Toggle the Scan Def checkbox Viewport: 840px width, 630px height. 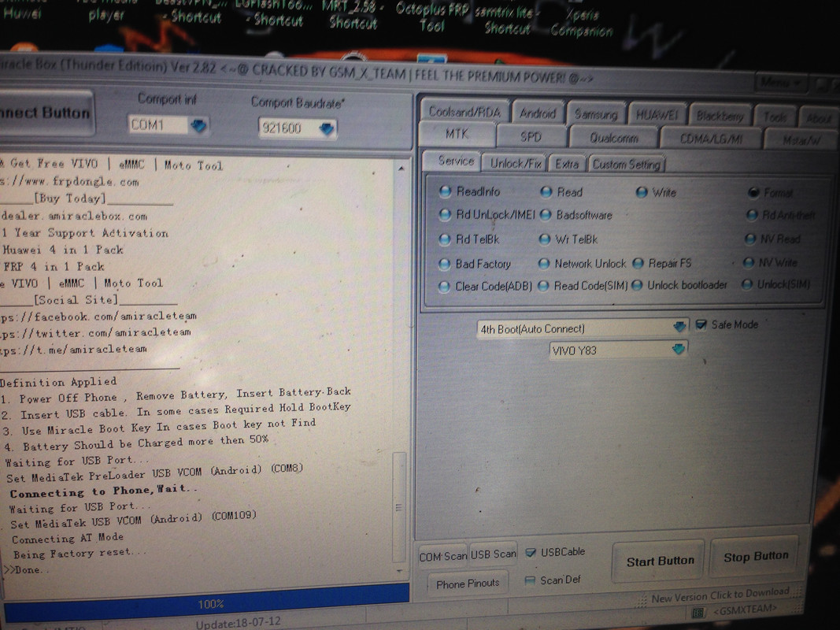click(530, 580)
